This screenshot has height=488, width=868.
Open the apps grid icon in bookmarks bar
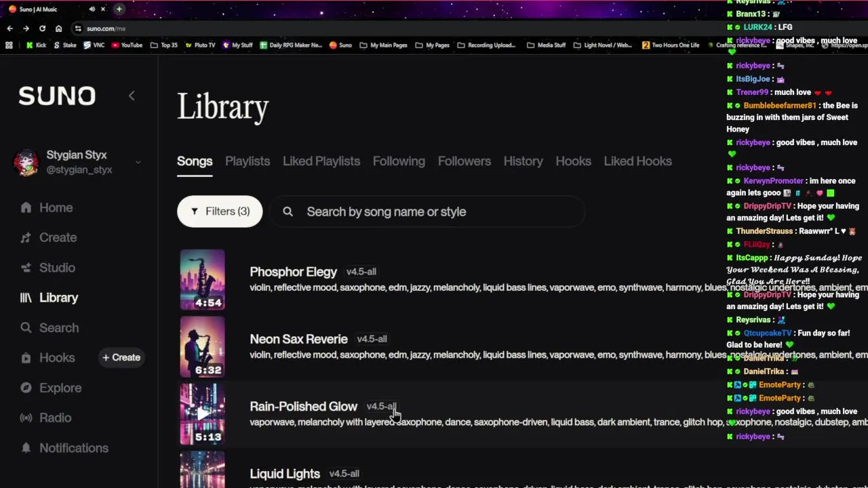pos(9,45)
